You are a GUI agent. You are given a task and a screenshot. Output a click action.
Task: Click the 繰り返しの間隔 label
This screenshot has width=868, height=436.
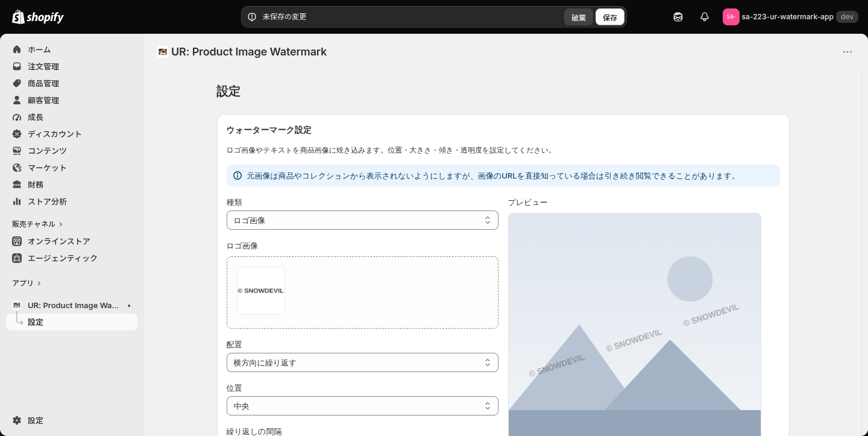click(254, 431)
